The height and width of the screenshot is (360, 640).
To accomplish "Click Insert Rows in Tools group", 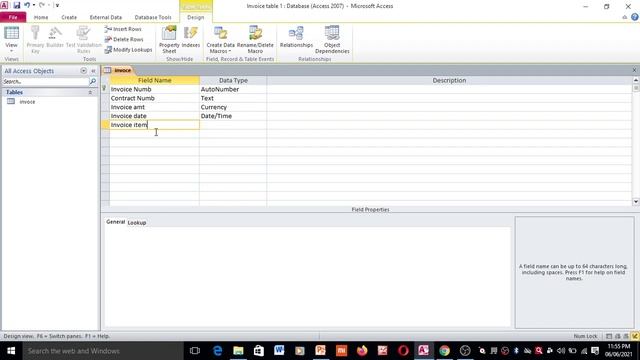I will [123, 29].
